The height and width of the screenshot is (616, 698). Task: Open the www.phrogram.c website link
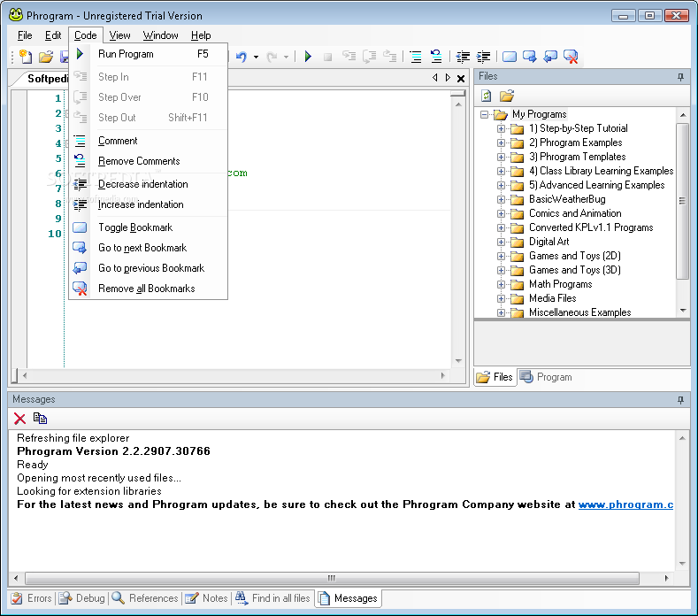pos(625,504)
